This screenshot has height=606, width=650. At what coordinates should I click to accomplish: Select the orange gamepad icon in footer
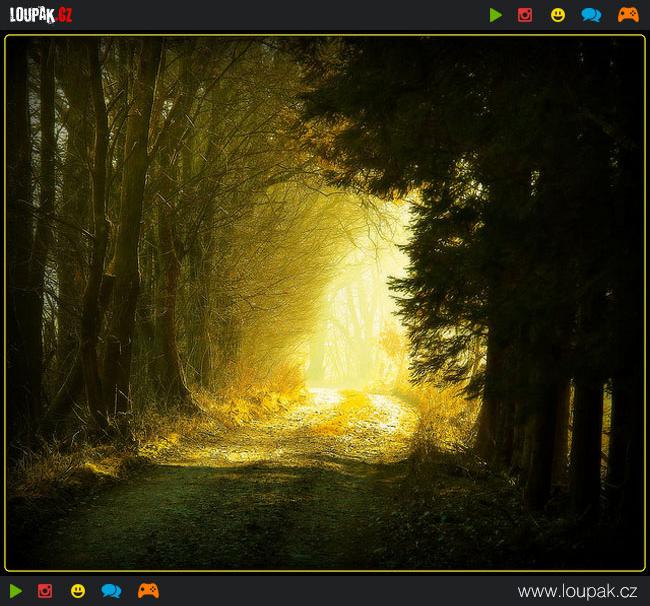click(x=148, y=591)
